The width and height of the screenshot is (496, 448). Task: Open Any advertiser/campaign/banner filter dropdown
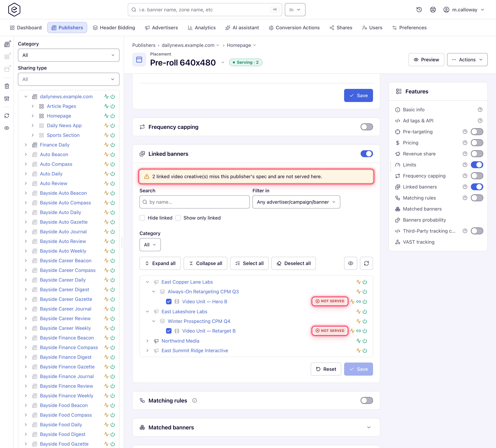pyautogui.click(x=296, y=202)
